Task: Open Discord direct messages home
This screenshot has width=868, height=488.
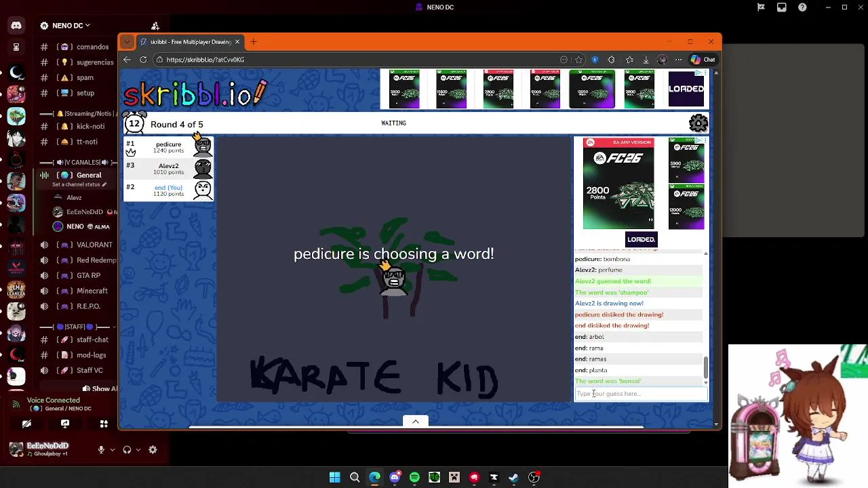Action: (16, 26)
